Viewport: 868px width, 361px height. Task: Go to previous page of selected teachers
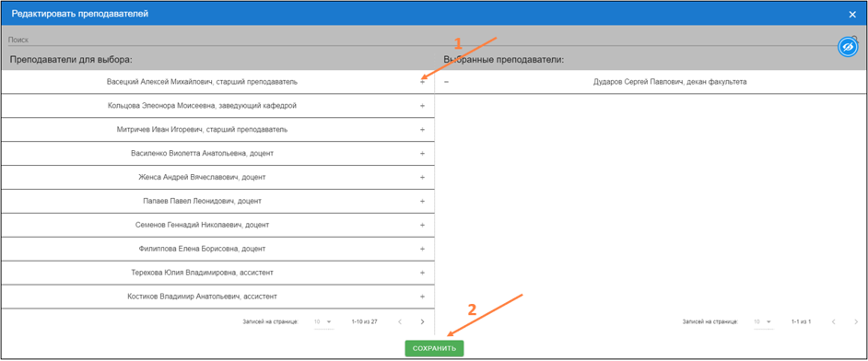(x=833, y=321)
